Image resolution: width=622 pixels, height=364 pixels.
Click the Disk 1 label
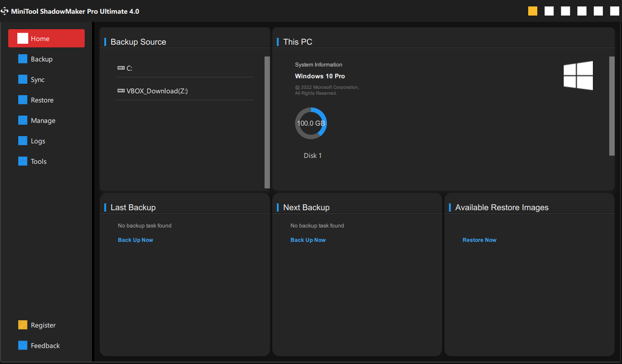312,155
